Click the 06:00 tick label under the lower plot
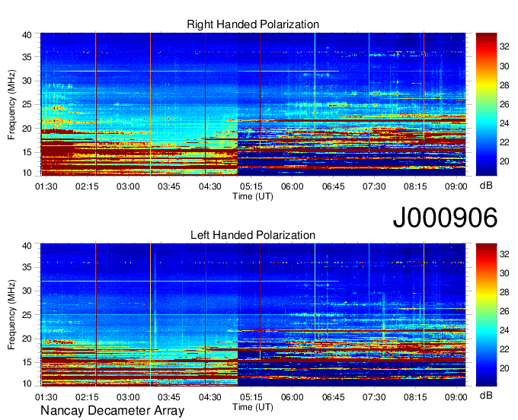Viewport: 518px width, 420px height. (x=292, y=397)
